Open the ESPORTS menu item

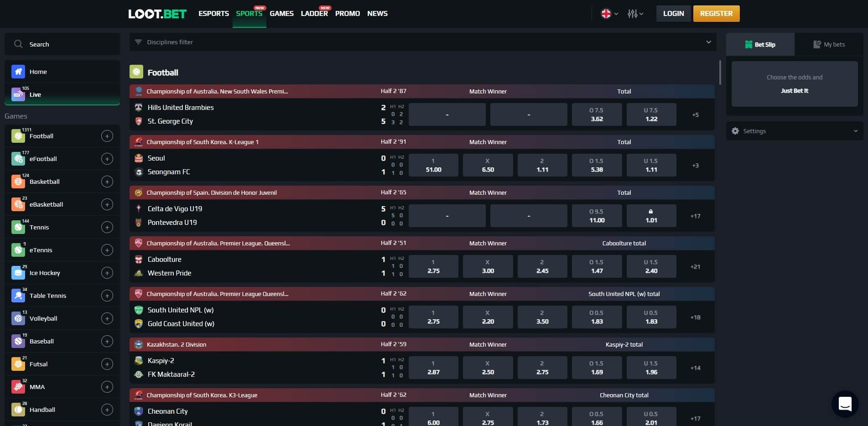213,14
